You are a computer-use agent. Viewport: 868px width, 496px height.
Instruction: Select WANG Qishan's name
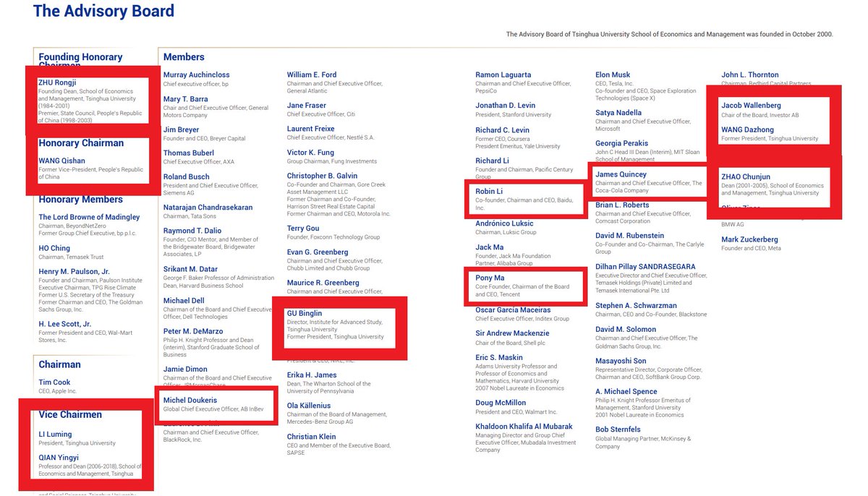[63, 161]
